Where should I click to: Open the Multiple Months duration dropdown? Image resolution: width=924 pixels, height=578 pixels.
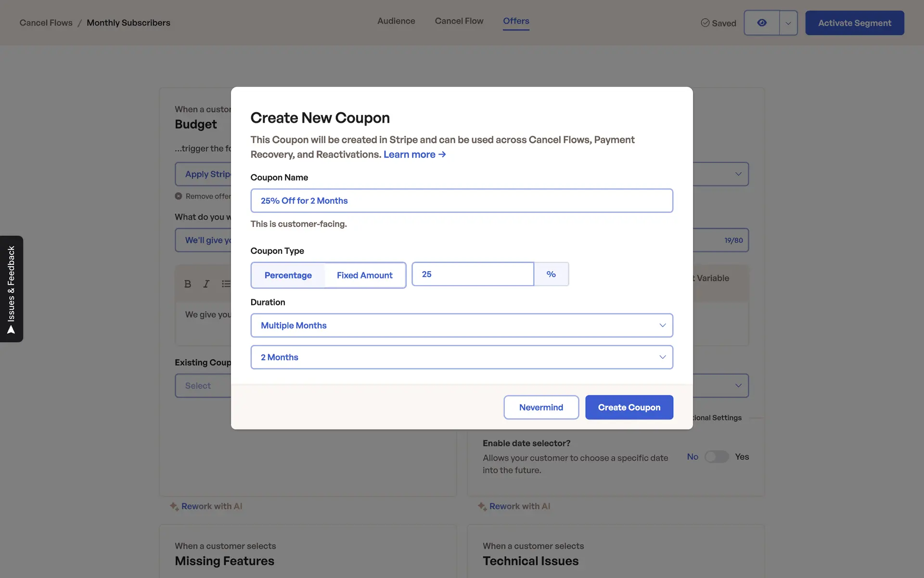tap(462, 326)
